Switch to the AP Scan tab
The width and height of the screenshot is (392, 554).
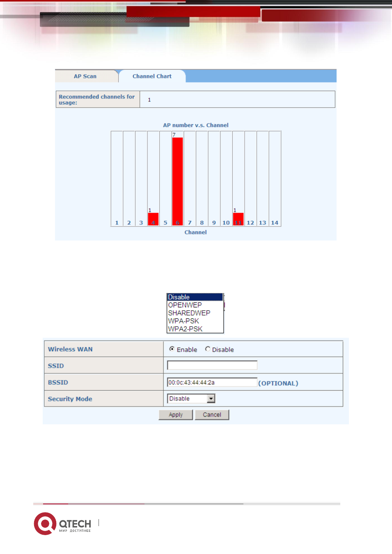click(85, 76)
